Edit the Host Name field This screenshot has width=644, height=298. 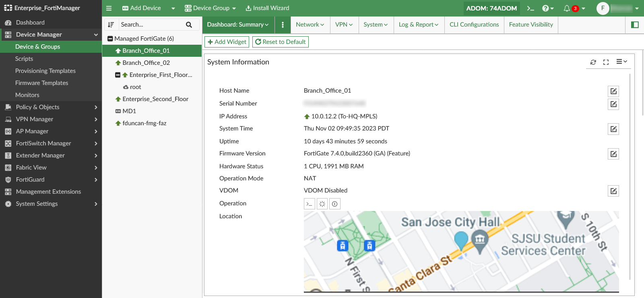(613, 91)
